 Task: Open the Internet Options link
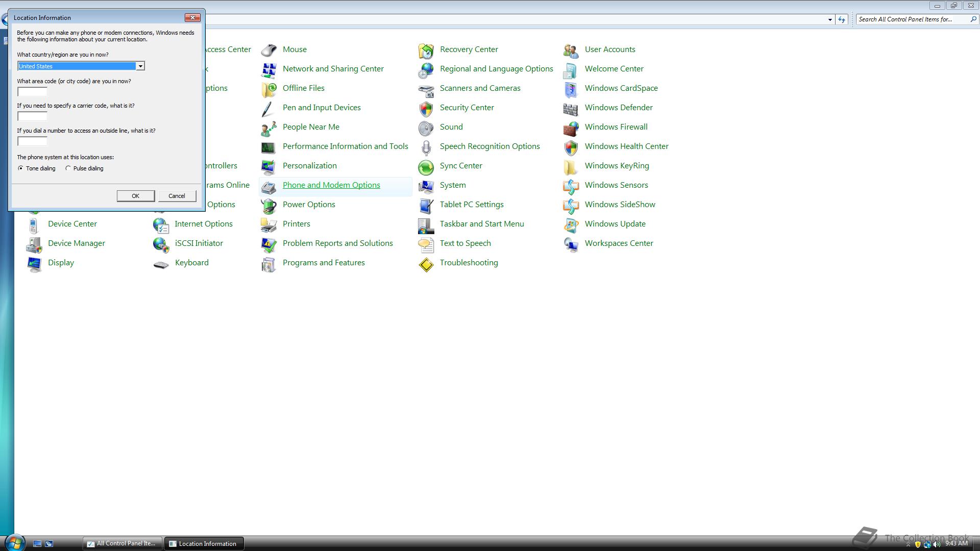pyautogui.click(x=203, y=224)
